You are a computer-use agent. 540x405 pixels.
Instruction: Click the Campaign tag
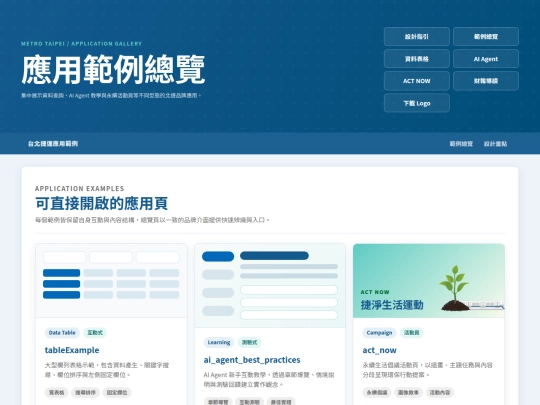click(379, 333)
